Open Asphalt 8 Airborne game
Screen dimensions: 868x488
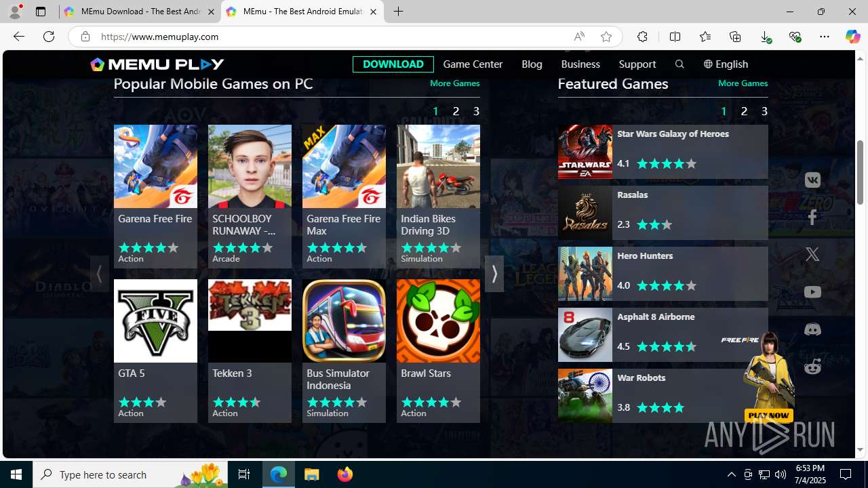click(x=663, y=335)
